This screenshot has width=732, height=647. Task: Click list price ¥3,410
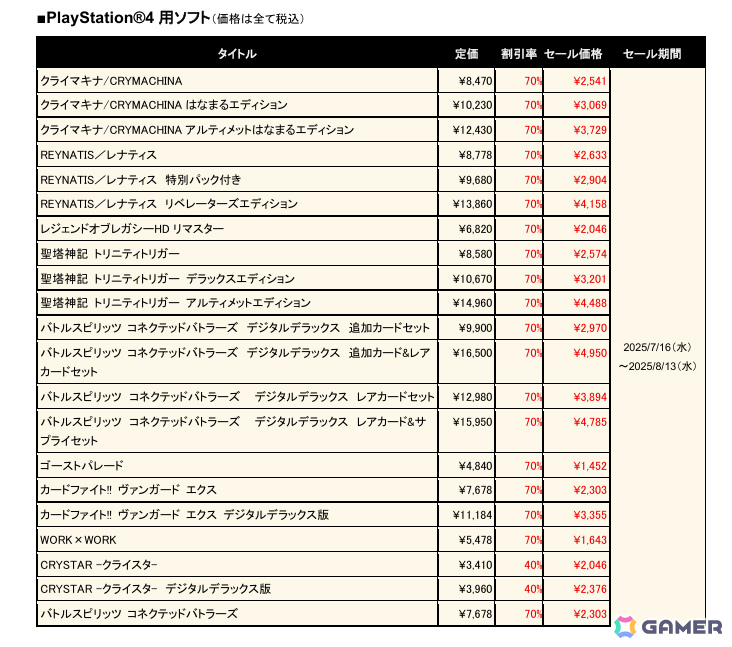point(475,565)
